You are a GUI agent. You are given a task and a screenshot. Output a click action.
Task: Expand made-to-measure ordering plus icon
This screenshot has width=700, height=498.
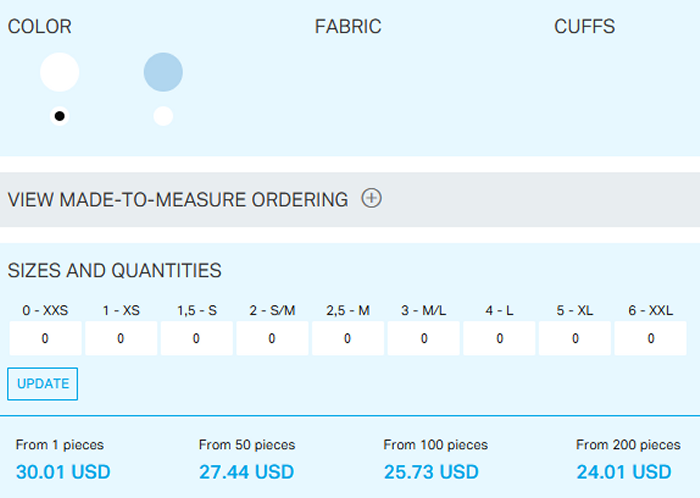(371, 198)
